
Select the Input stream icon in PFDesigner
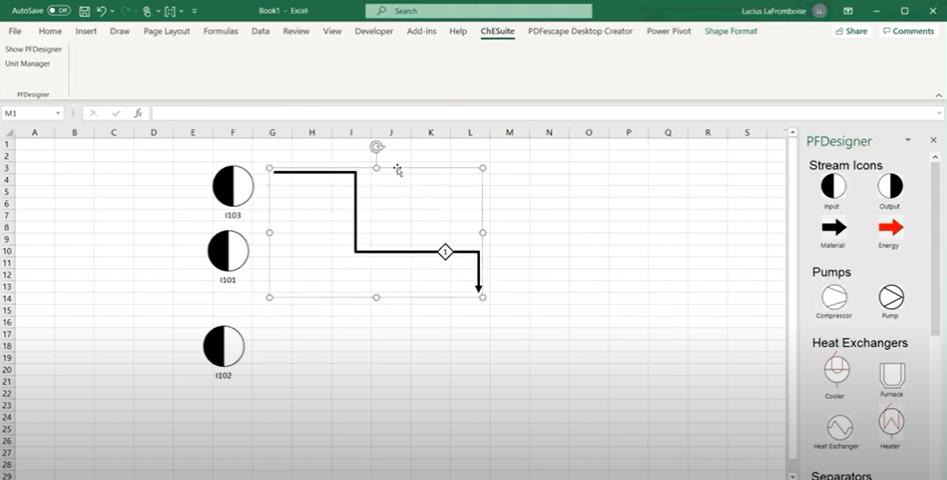click(x=833, y=186)
